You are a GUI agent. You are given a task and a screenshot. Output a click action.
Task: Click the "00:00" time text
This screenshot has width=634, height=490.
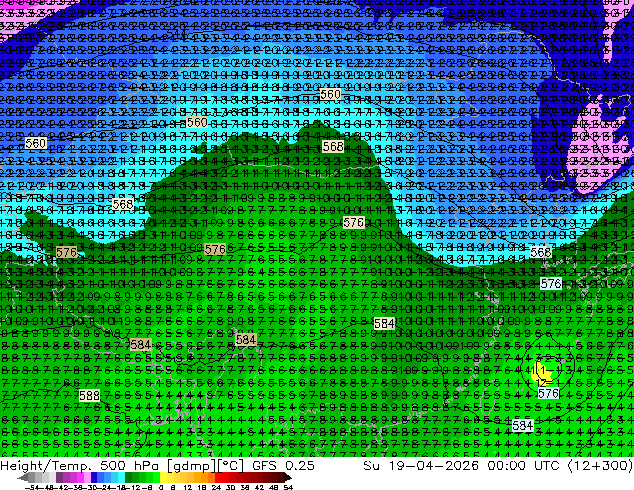[x=506, y=466]
